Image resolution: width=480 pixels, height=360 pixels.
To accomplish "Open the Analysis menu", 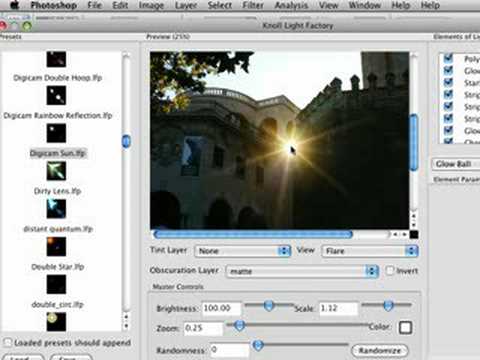I will [x=291, y=5].
